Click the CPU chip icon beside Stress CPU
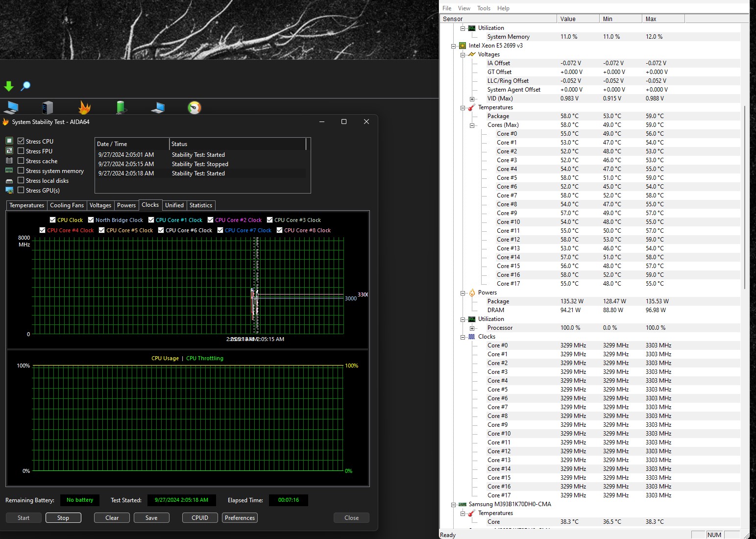Viewport: 756px width, 539px height. [9, 141]
